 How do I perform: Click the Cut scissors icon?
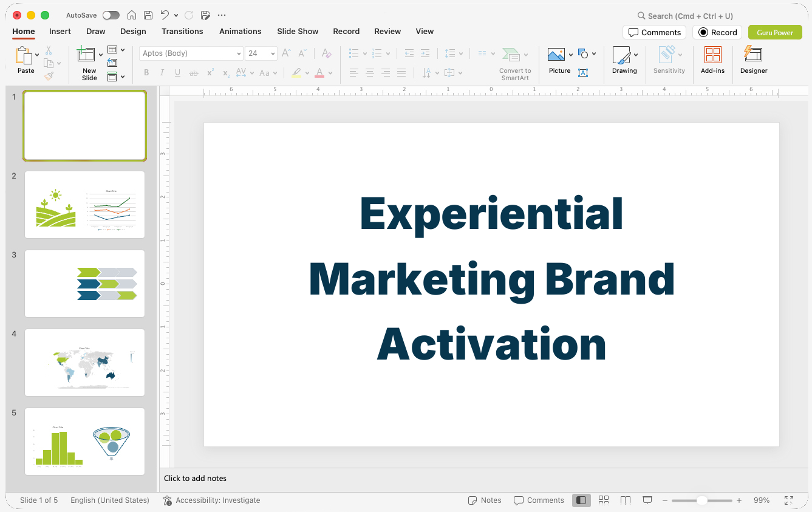pos(49,50)
